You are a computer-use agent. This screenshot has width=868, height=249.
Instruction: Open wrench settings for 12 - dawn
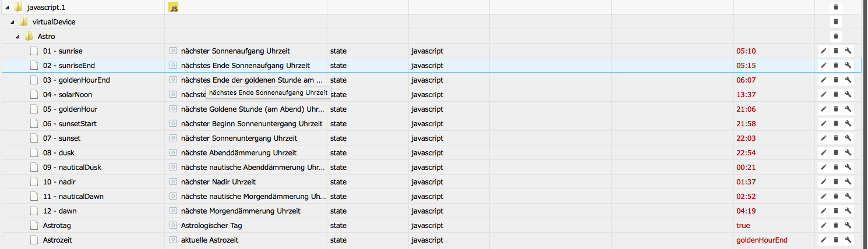pyautogui.click(x=848, y=211)
